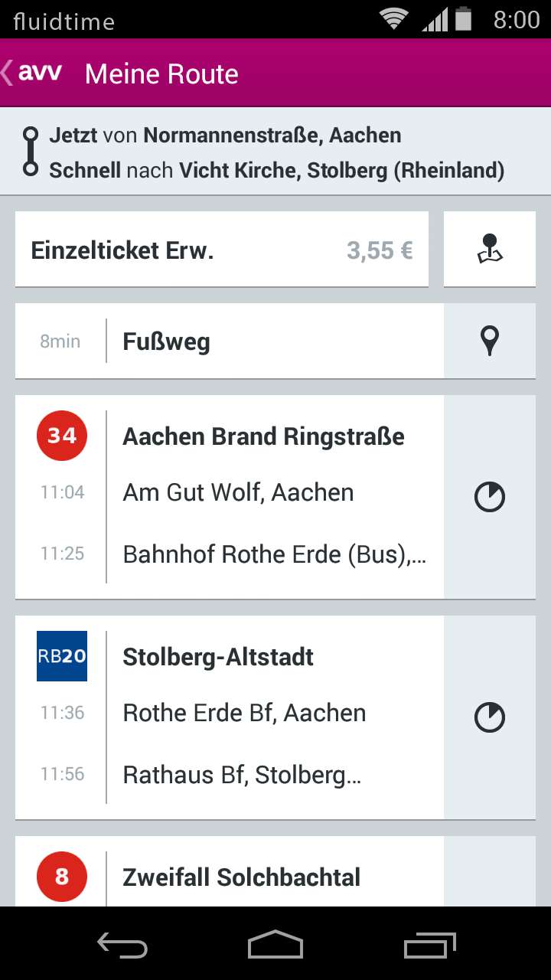Open the route map icon button

[x=490, y=250]
